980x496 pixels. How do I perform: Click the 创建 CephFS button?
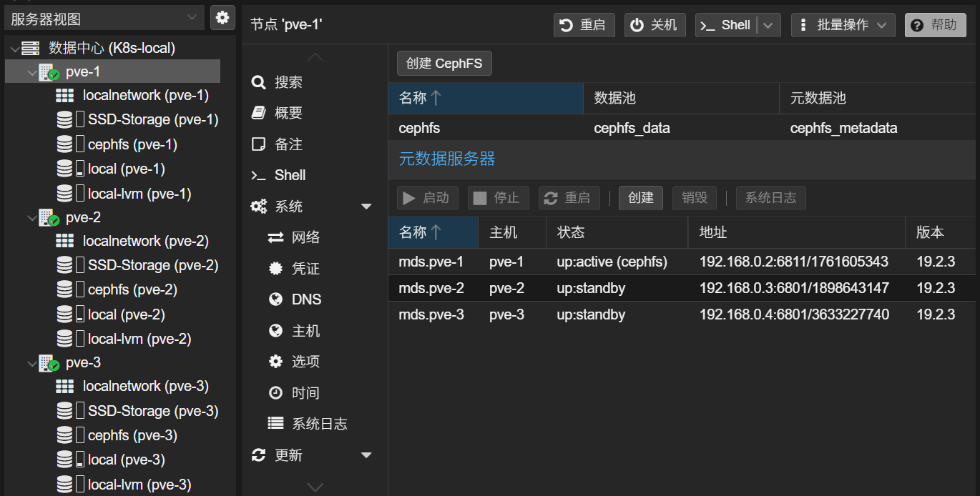[444, 63]
